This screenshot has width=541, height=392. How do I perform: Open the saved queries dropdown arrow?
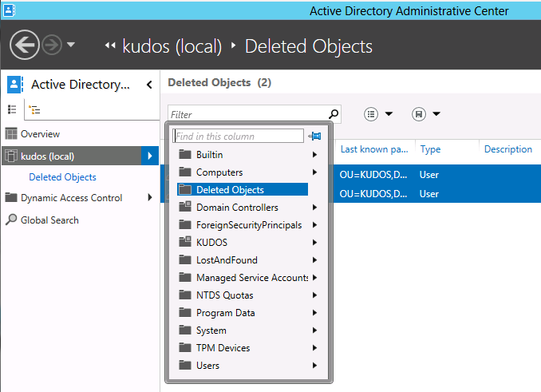(x=436, y=114)
